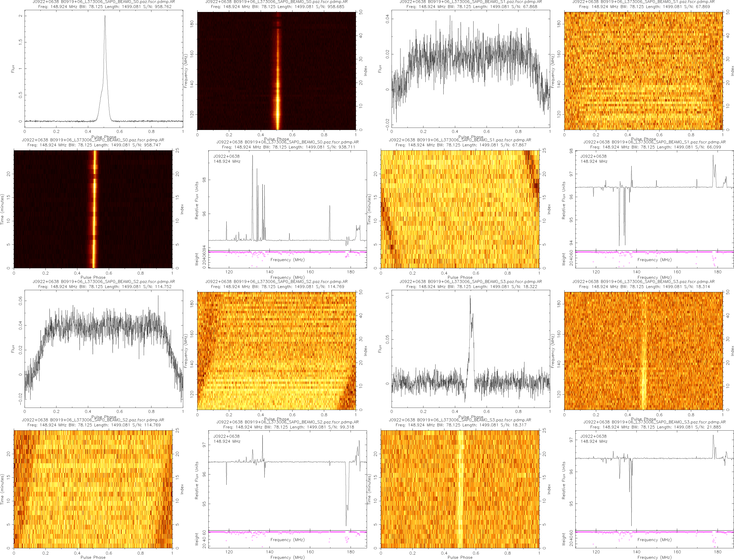Open the S0 time versus phase heatmap

click(x=92, y=209)
